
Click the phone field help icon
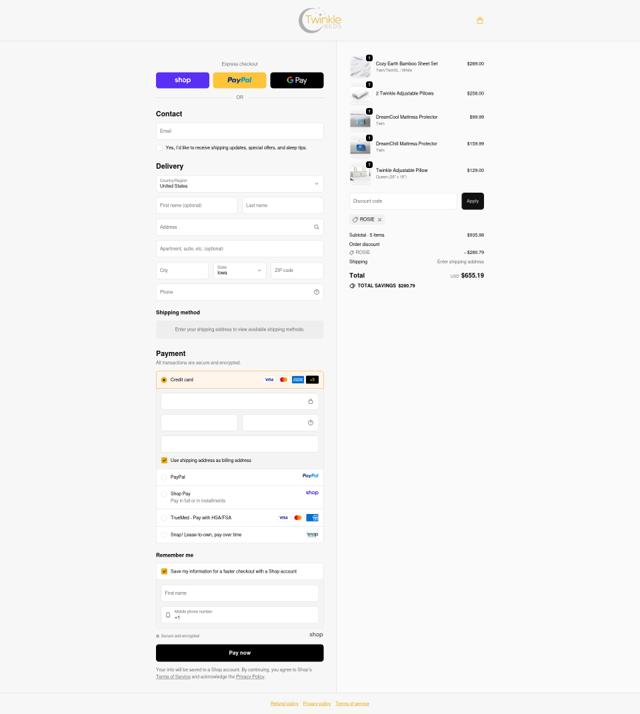pyautogui.click(x=316, y=292)
